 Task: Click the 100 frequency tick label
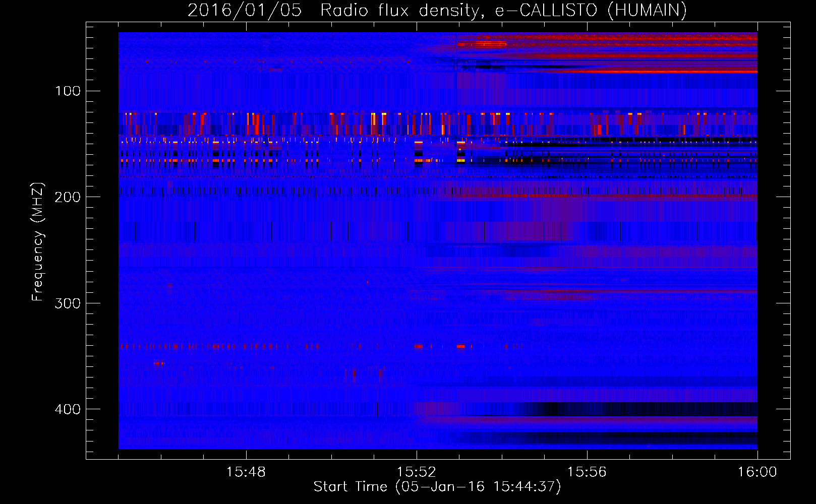68,91
